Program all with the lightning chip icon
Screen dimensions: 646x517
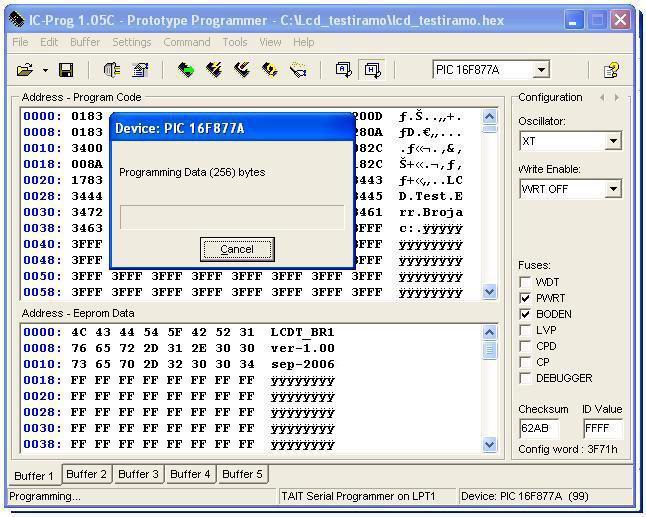[214, 70]
